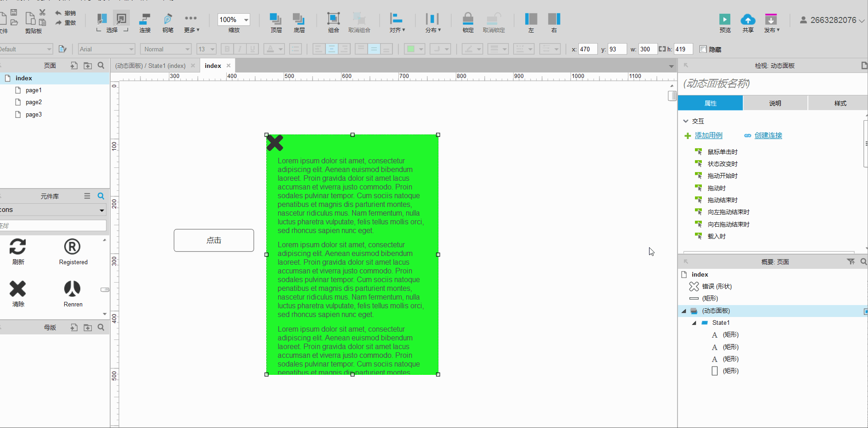Activate the 钢笔 pen tool

[x=168, y=19]
